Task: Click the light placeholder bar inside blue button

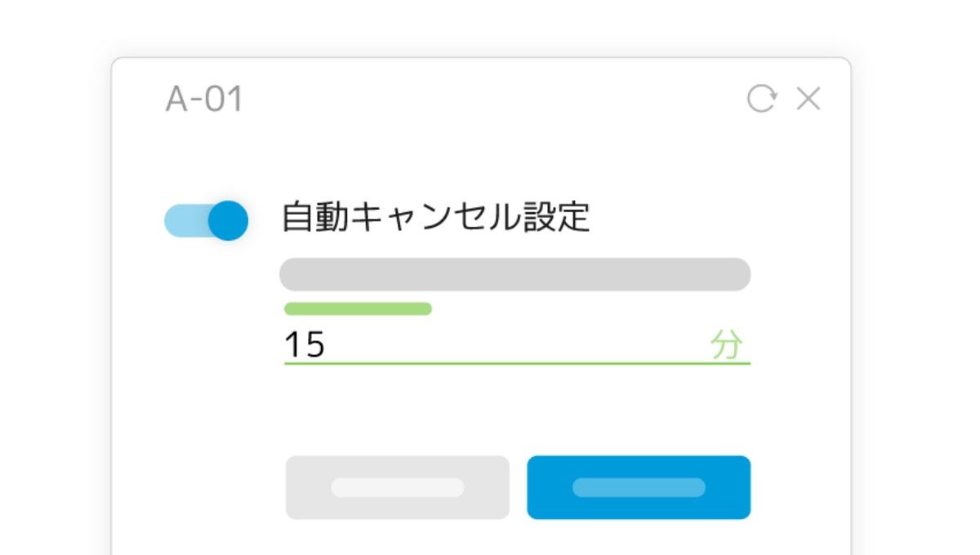Action: pyautogui.click(x=639, y=487)
